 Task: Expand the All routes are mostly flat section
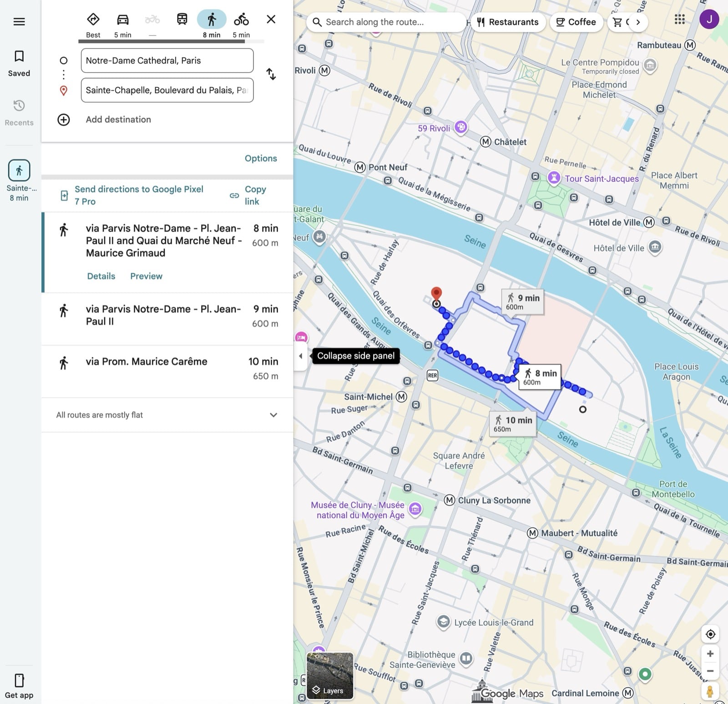click(x=273, y=415)
